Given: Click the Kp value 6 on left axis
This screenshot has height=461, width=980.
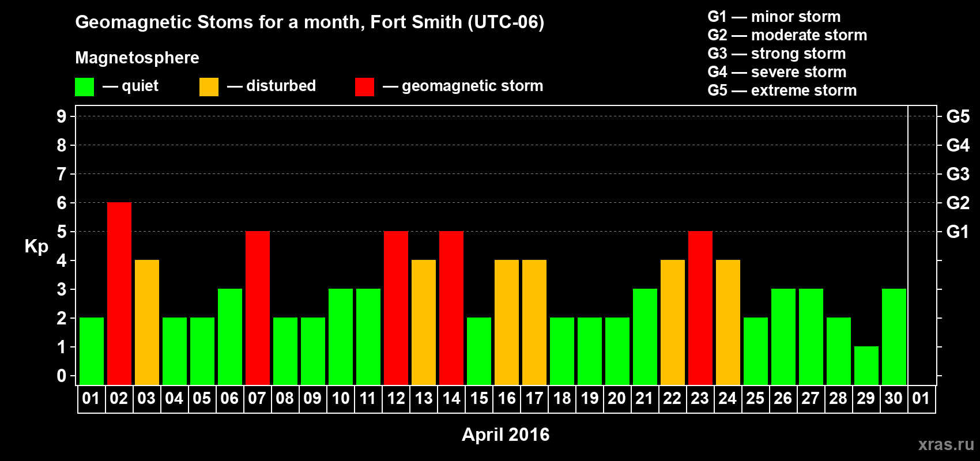Looking at the screenshot, I should (62, 203).
